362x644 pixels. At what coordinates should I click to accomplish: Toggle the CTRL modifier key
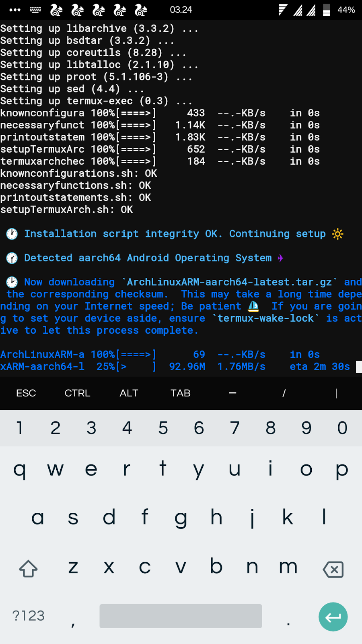pos(77,393)
